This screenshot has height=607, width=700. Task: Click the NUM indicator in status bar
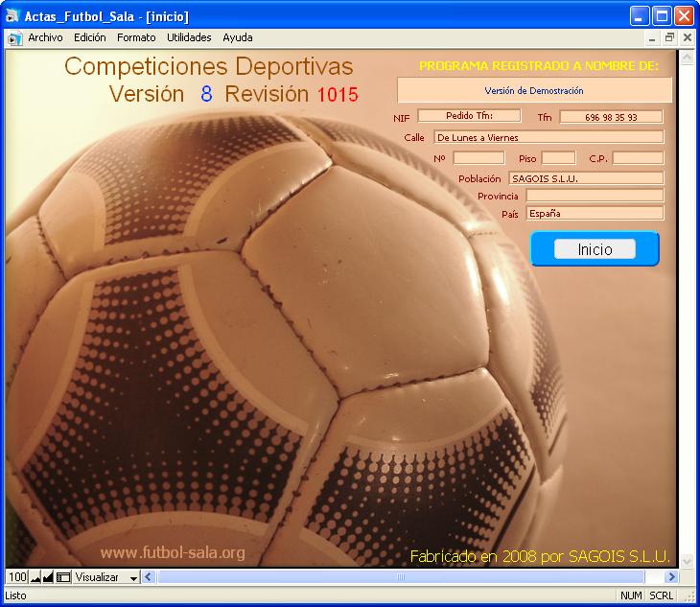pos(631,595)
